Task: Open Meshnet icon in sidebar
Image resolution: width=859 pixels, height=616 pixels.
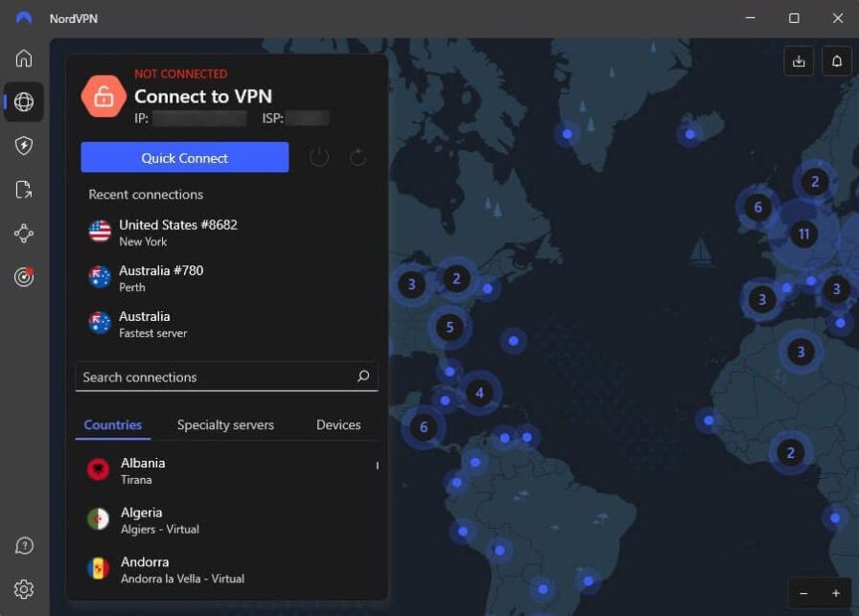Action: pyautogui.click(x=24, y=233)
